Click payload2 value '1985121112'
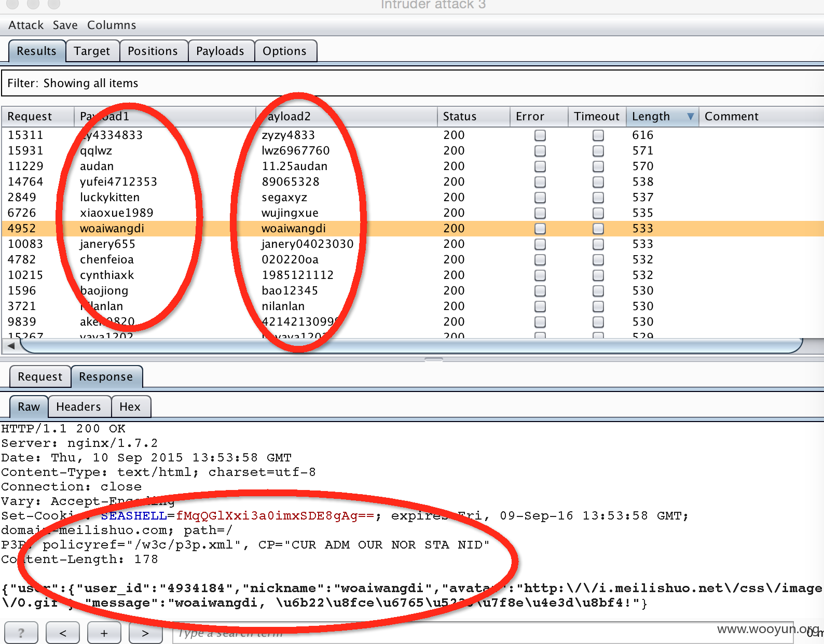824x644 pixels. click(297, 275)
